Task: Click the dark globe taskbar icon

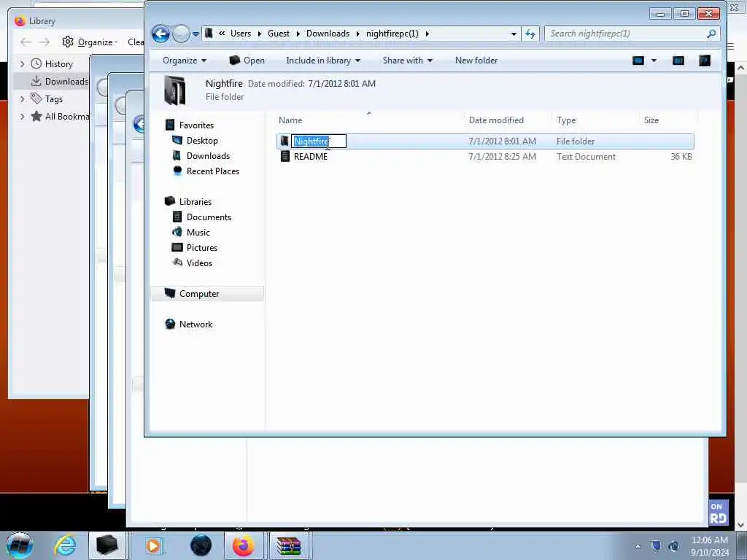Action: point(201,545)
